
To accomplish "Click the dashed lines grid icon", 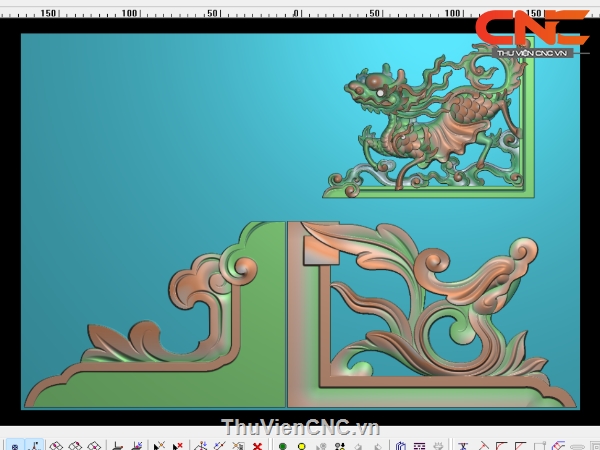I will pyautogui.click(x=419, y=445).
